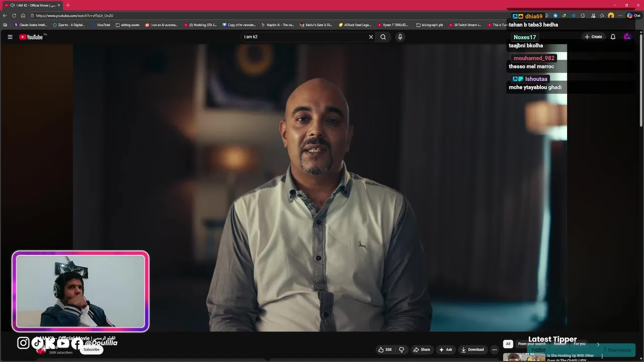Open the editing assets bookmark folder
The width and height of the screenshot is (644, 362).
pos(127,25)
